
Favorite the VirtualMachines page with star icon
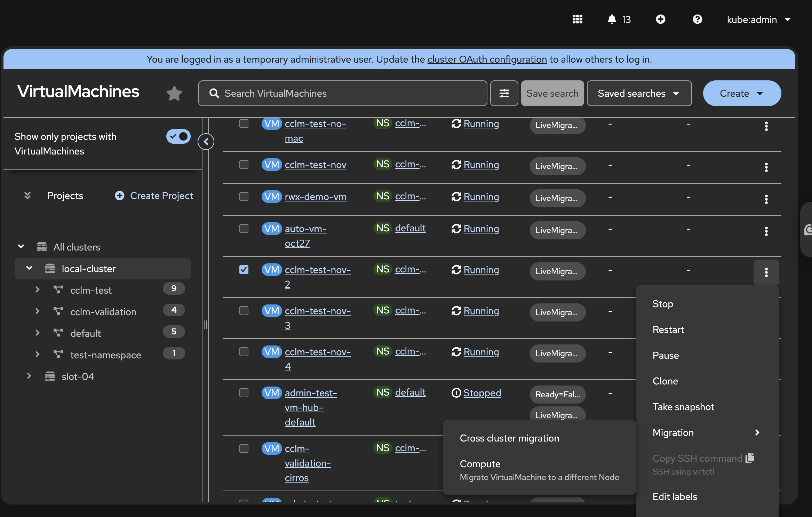(174, 93)
